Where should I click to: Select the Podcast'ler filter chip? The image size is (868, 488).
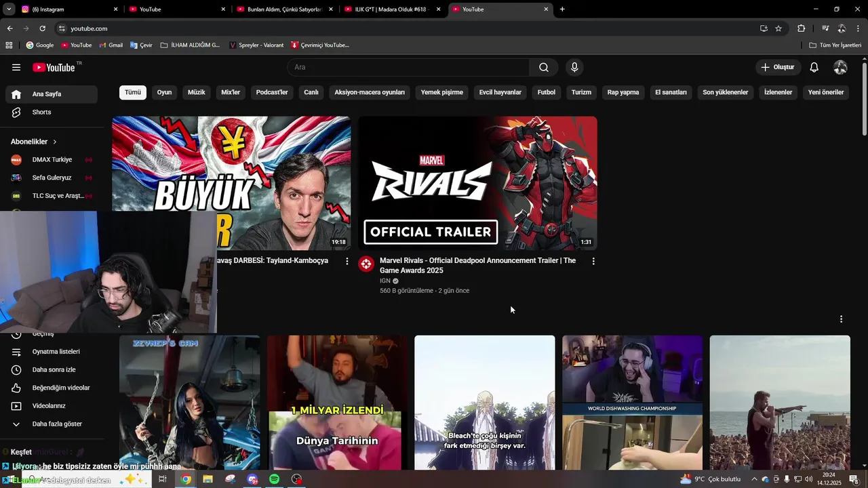pos(272,92)
